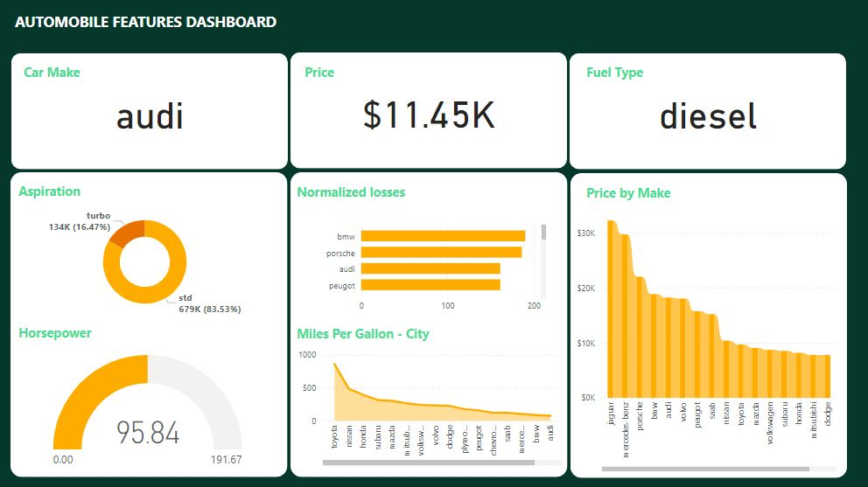The height and width of the screenshot is (487, 868).
Task: Click the Miles Per Gallon - City title
Action: tap(363, 334)
